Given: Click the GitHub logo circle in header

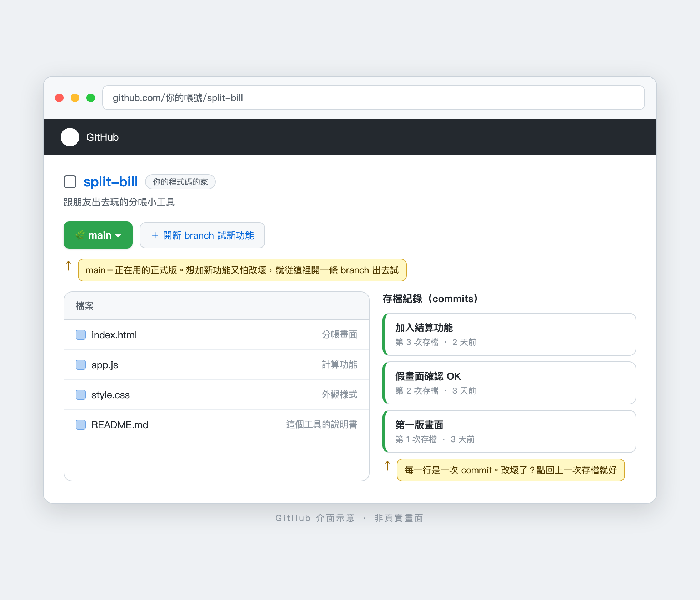Looking at the screenshot, I should point(70,137).
